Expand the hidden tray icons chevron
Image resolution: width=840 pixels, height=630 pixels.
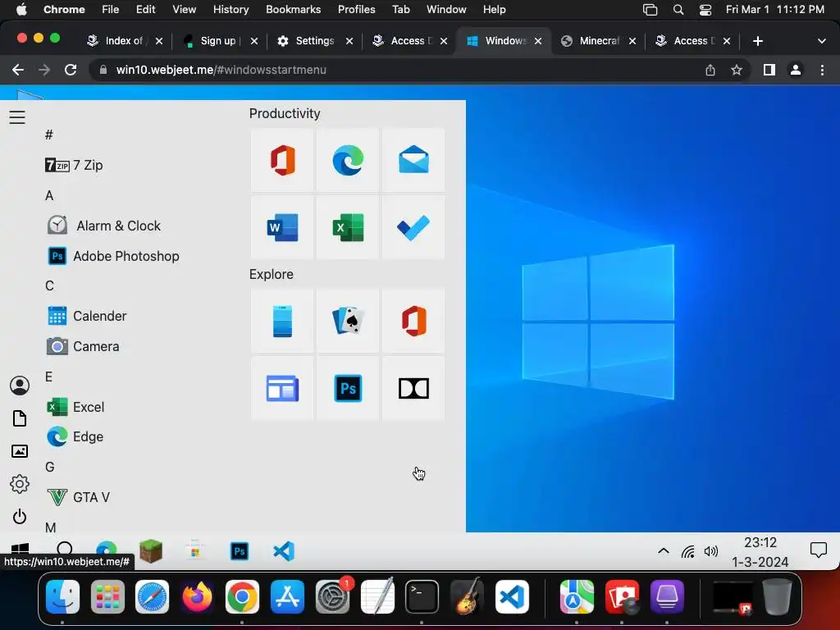(x=663, y=550)
